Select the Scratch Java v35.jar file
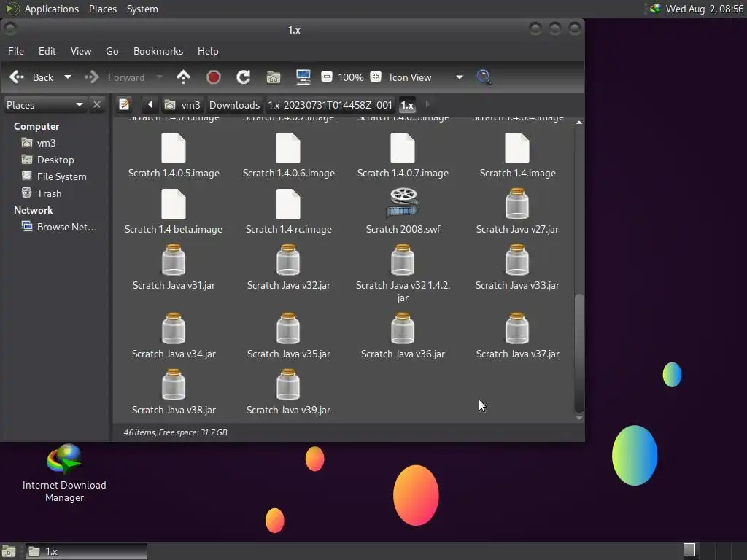This screenshot has width=747, height=560. coord(288,337)
